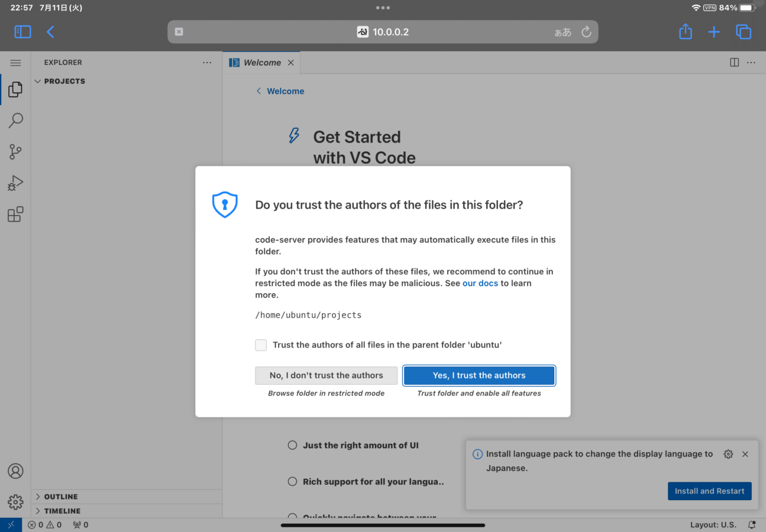The image size is (766, 532).
Task: Select 'Rich support for all your langua..' radio
Action: 292,482
